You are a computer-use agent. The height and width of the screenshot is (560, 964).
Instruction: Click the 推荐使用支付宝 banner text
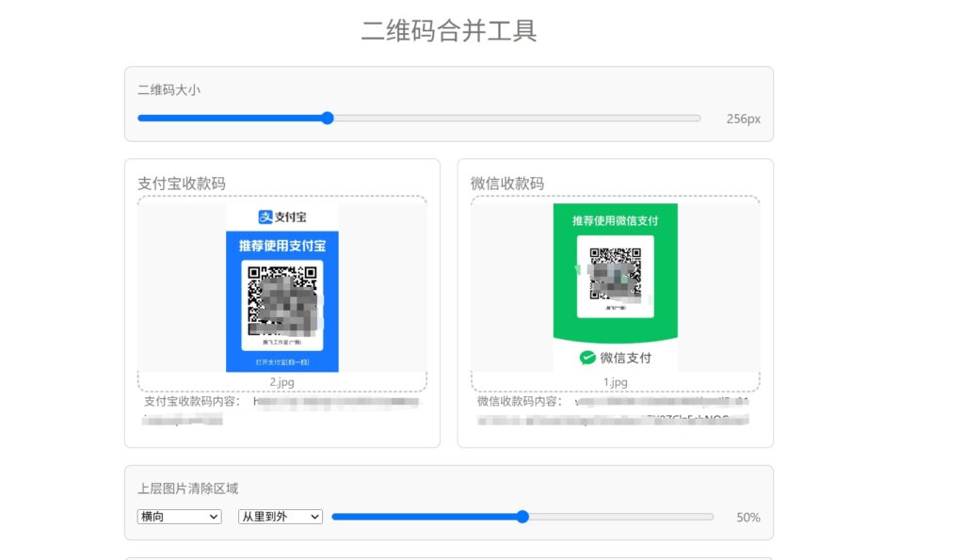click(x=282, y=246)
